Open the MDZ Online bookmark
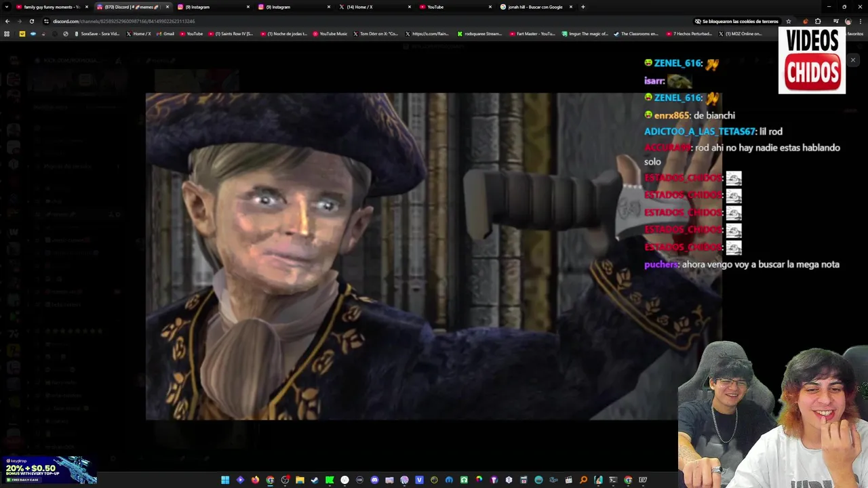Image resolution: width=868 pixels, height=488 pixels. click(741, 33)
